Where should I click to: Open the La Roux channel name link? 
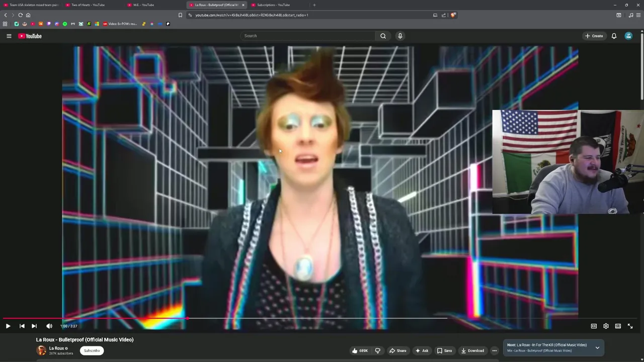[x=56, y=348]
